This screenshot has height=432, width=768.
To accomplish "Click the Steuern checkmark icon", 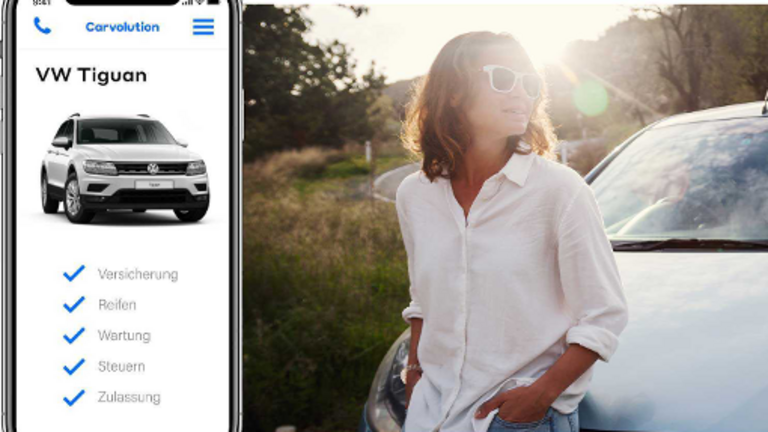I will click(x=74, y=366).
